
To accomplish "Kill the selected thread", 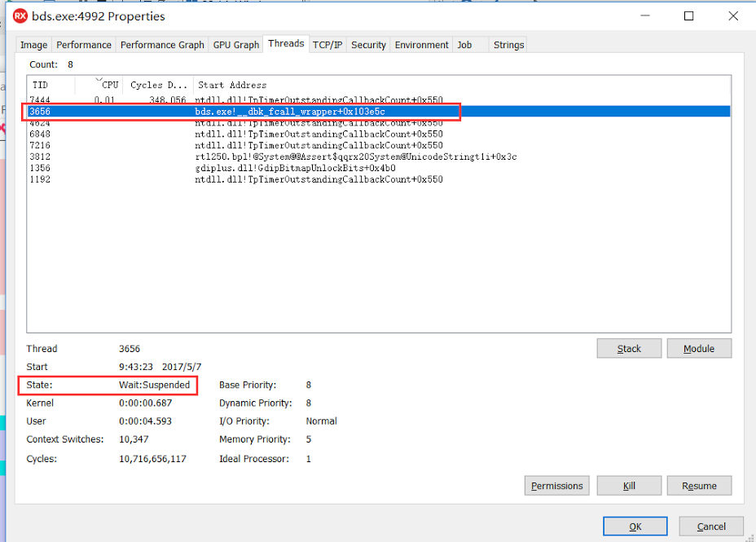I will 629,486.
